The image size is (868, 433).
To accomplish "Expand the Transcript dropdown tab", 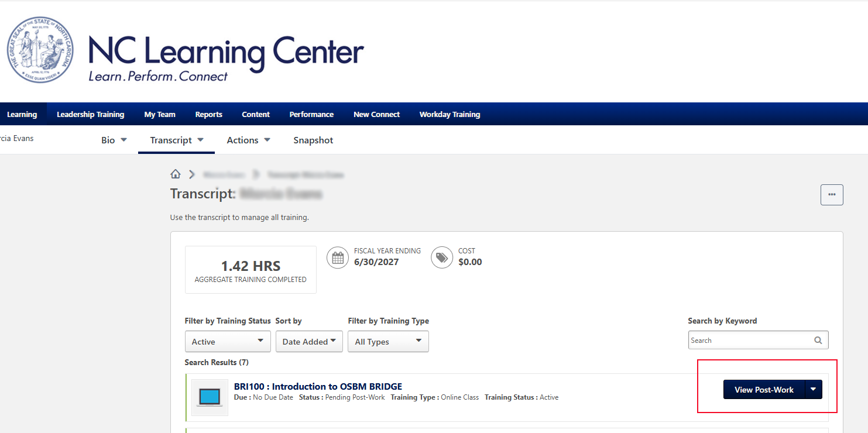I will click(176, 140).
